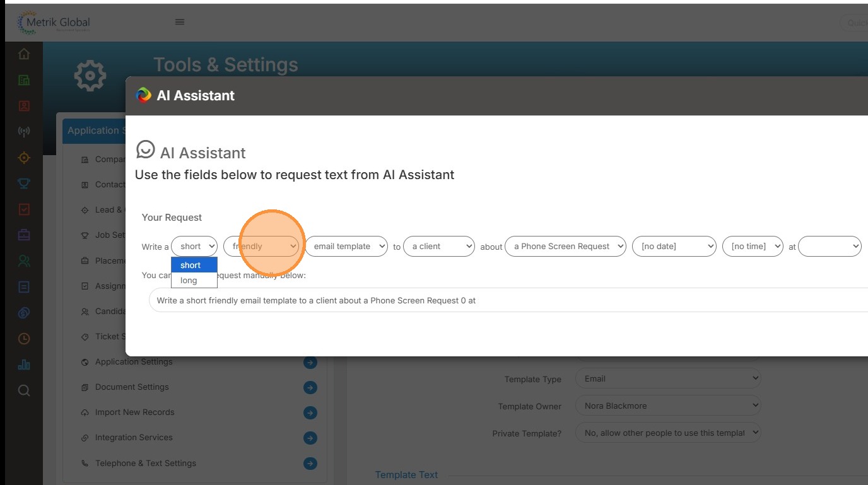
Task: Click arrow button beside Import New Records
Action: [x=310, y=412]
